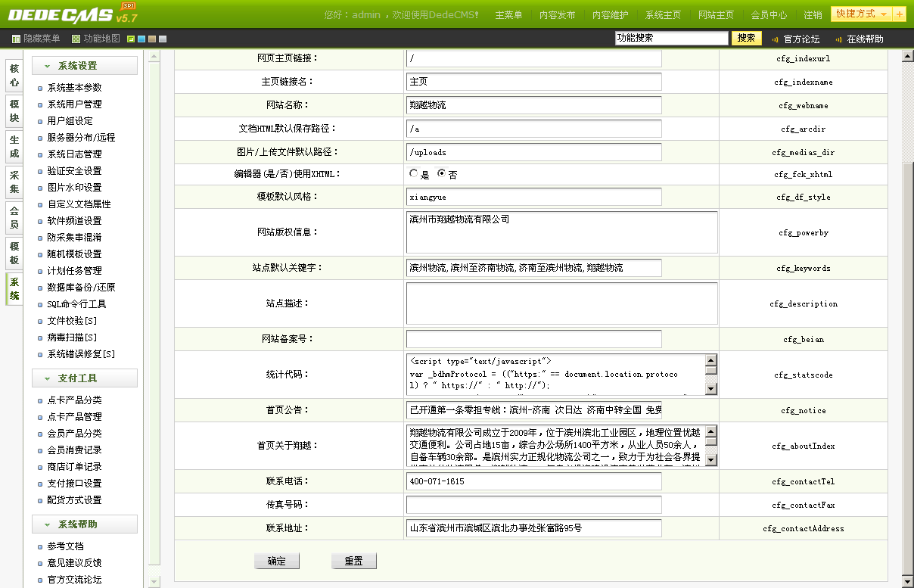Screen dimensions: 914x588
Task: Click the bullet icon beside SQL命令行工具
Action: coord(40,304)
